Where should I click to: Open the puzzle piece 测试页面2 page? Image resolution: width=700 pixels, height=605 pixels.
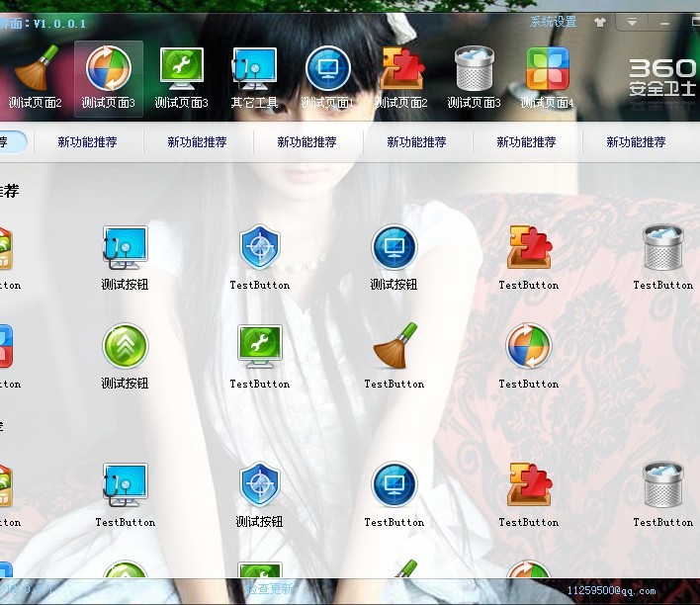pyautogui.click(x=400, y=78)
